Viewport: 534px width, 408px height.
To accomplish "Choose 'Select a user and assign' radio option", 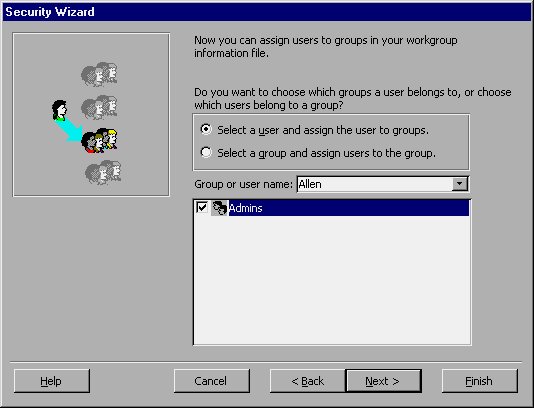I will click(x=206, y=129).
